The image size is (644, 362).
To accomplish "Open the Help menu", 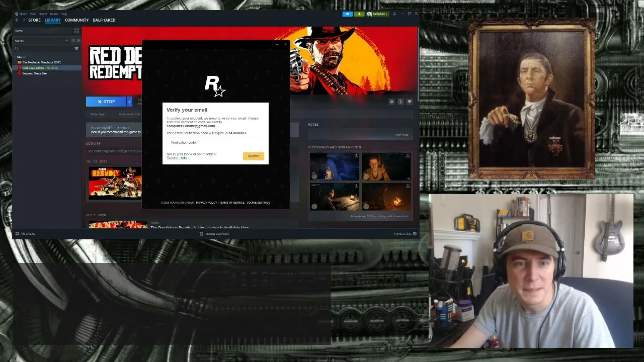I will point(64,14).
